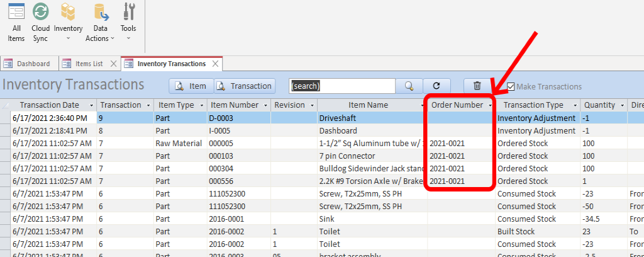Screen dimensions: 644x257
Task: Click the row selector for Driveshaft row
Action: pos(5,118)
